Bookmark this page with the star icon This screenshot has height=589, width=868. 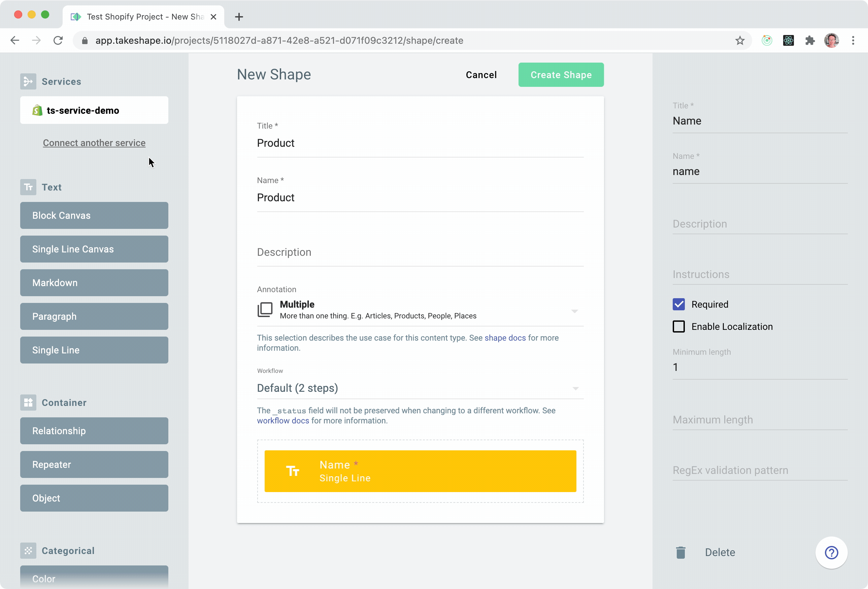pos(740,40)
